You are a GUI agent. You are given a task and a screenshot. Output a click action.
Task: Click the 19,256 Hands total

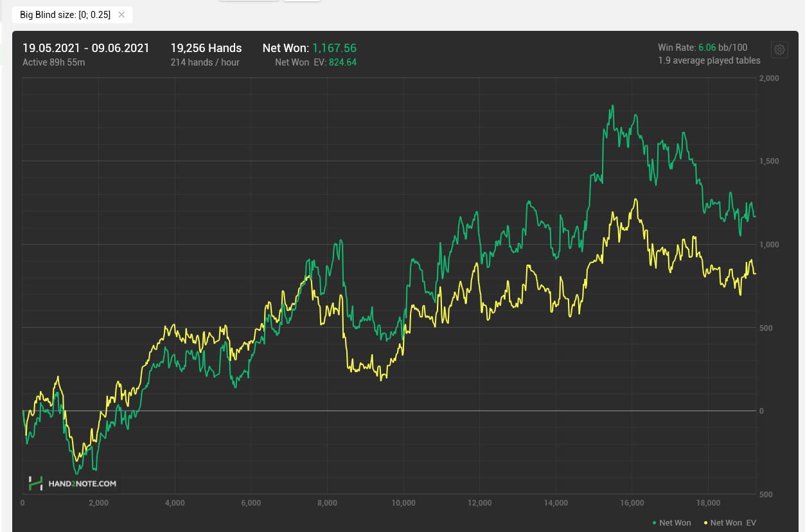pos(206,48)
